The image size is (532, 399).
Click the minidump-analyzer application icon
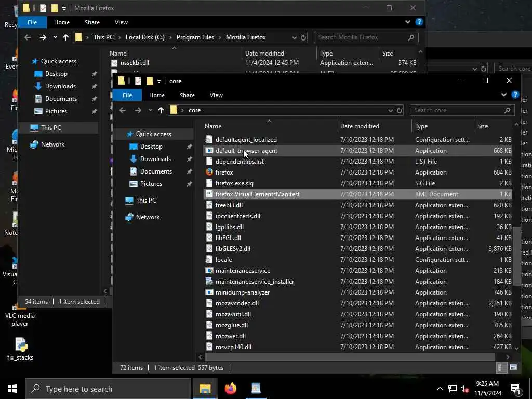click(209, 292)
